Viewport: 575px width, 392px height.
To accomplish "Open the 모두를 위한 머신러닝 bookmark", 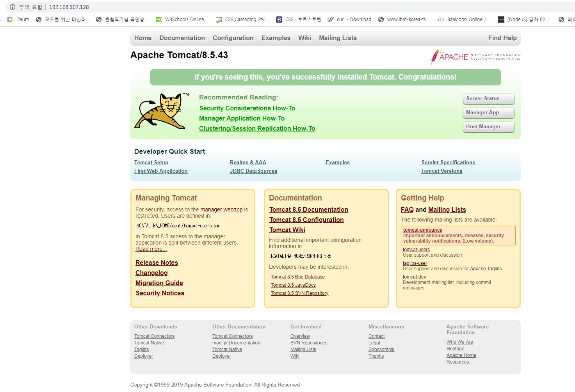I will pos(62,20).
